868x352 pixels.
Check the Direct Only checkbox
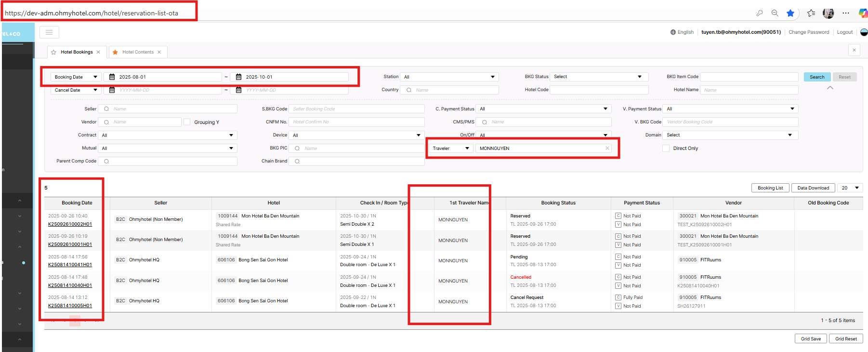tap(666, 149)
